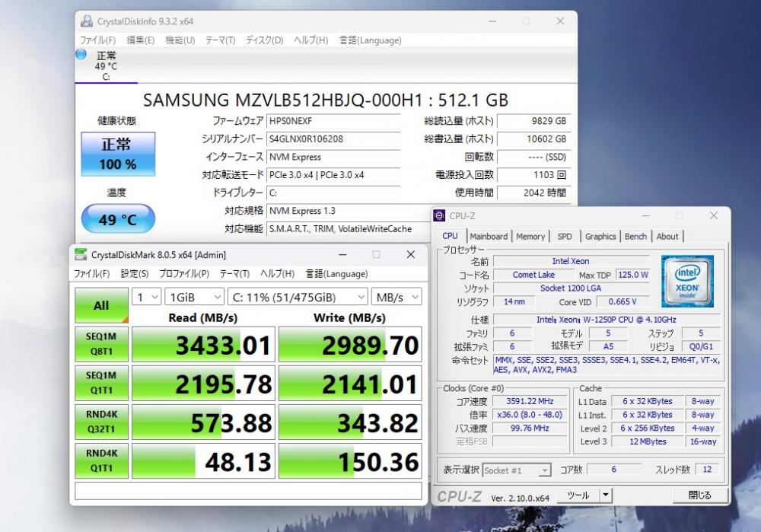Open ヘルプ(H) menu in CrystalDiskInfo
The width and height of the screenshot is (761, 532).
[311, 40]
